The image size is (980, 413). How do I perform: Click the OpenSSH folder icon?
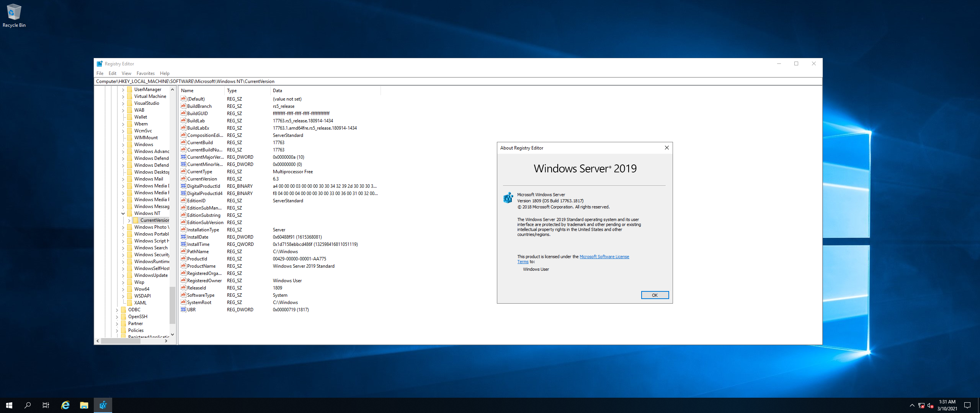click(x=123, y=316)
